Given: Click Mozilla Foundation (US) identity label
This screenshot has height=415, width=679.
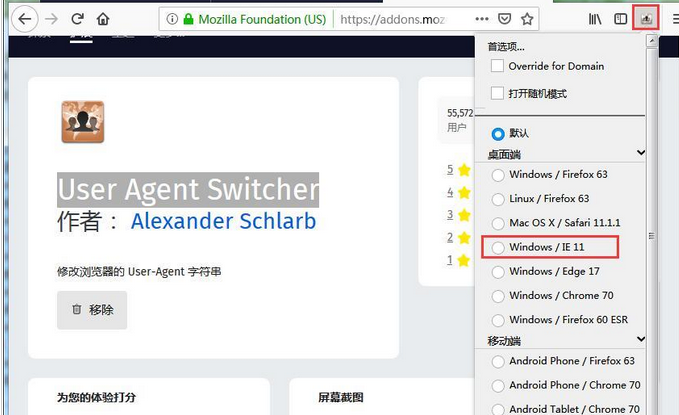Looking at the screenshot, I should pyautogui.click(x=262, y=19).
